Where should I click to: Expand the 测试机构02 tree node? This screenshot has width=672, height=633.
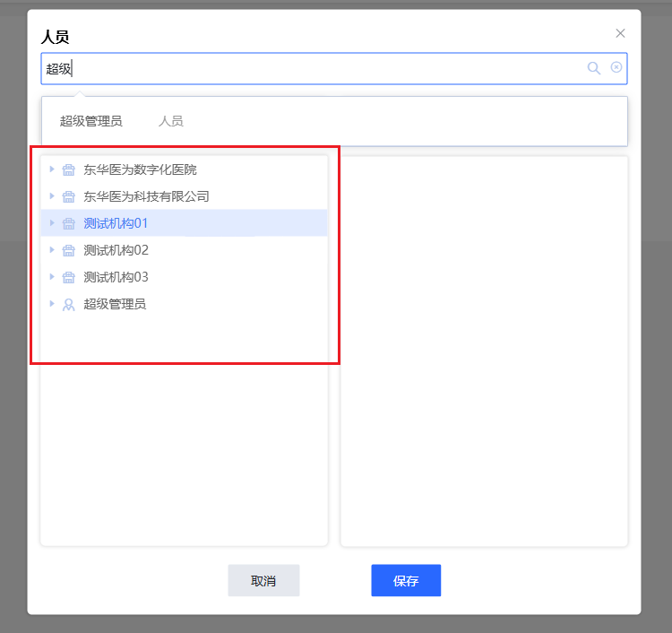52,250
